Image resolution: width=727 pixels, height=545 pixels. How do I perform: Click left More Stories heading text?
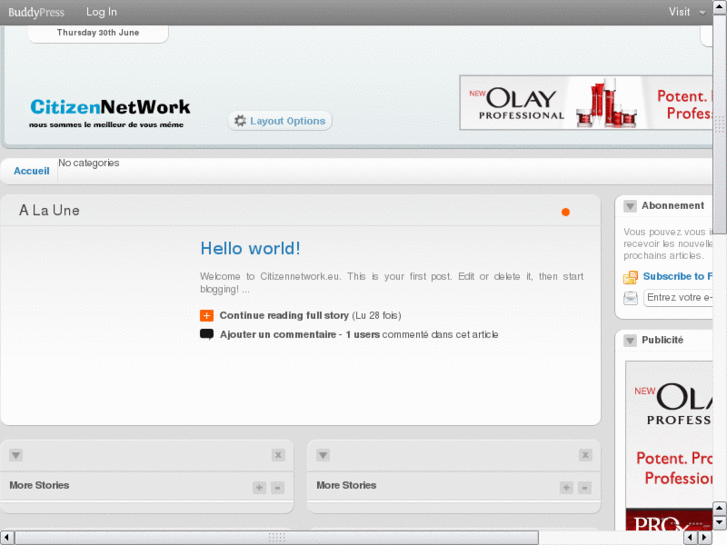click(39, 485)
